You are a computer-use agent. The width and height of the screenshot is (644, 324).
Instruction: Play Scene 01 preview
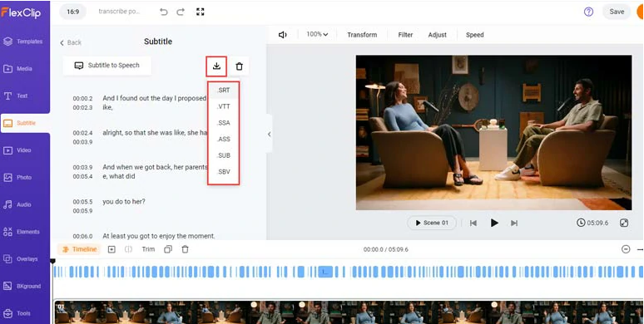point(432,223)
